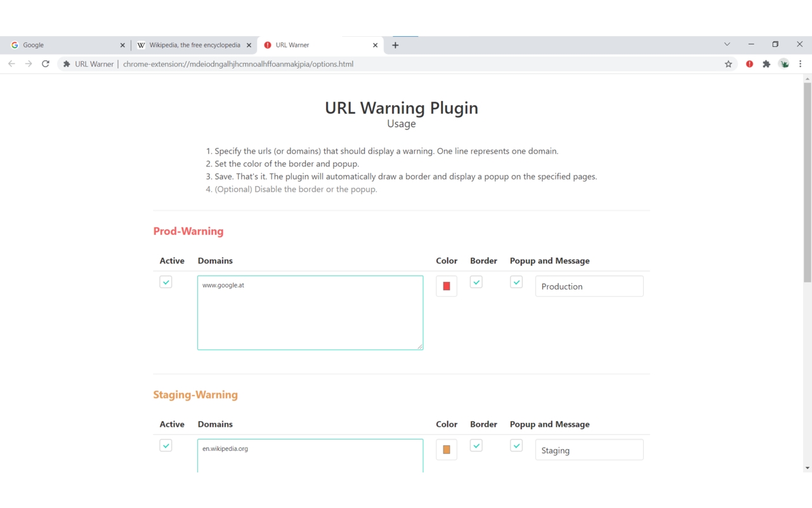Click the "(Optional) Disable the border" instruction
Image resolution: width=812 pixels, height=508 pixels.
(296, 189)
